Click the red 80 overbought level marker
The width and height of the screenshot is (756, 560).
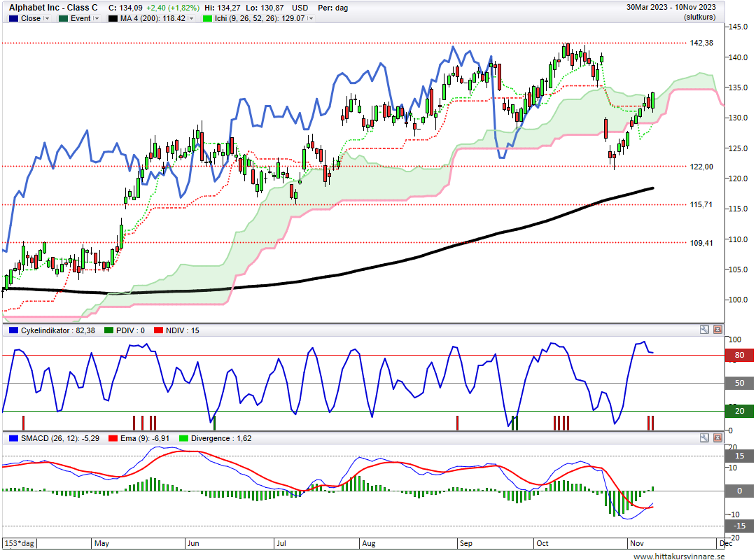coord(740,355)
